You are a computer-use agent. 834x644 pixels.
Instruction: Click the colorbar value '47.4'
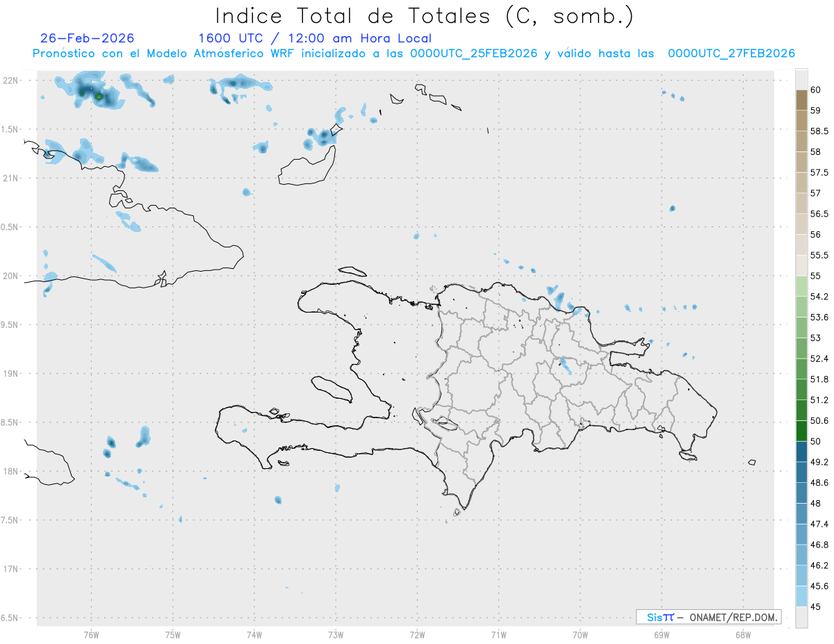(x=819, y=524)
